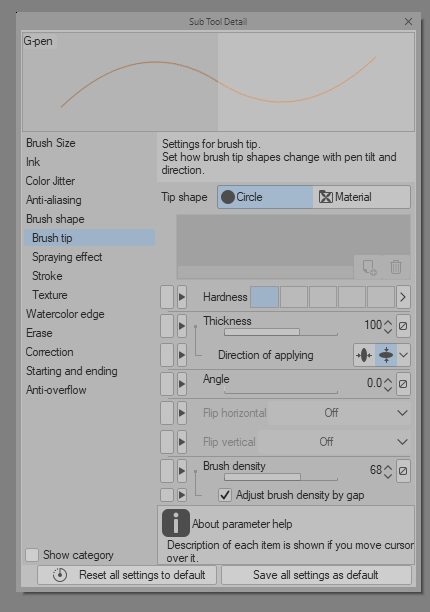The width and height of the screenshot is (430, 612).
Task: Click the Brush density slider bar
Action: click(x=281, y=477)
